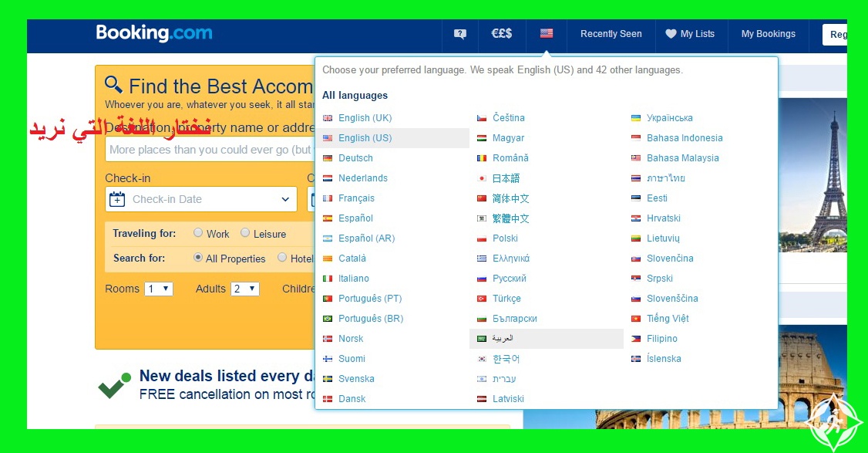Click the UK flag beside English (UK)

pyautogui.click(x=328, y=118)
